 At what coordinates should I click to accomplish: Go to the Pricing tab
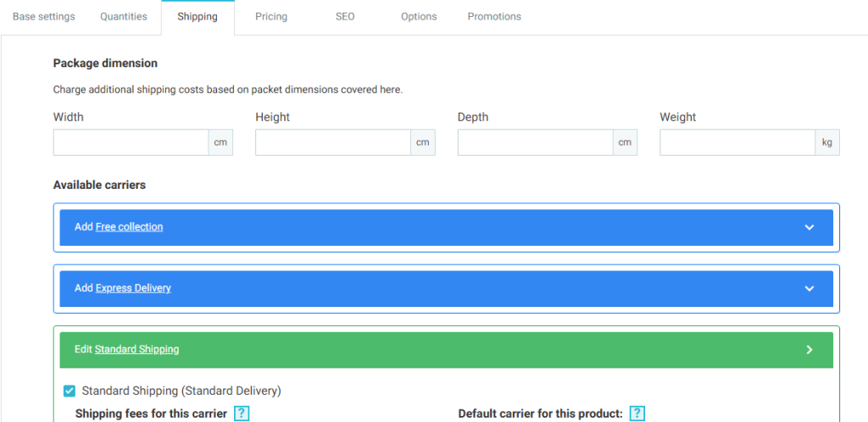tap(271, 17)
